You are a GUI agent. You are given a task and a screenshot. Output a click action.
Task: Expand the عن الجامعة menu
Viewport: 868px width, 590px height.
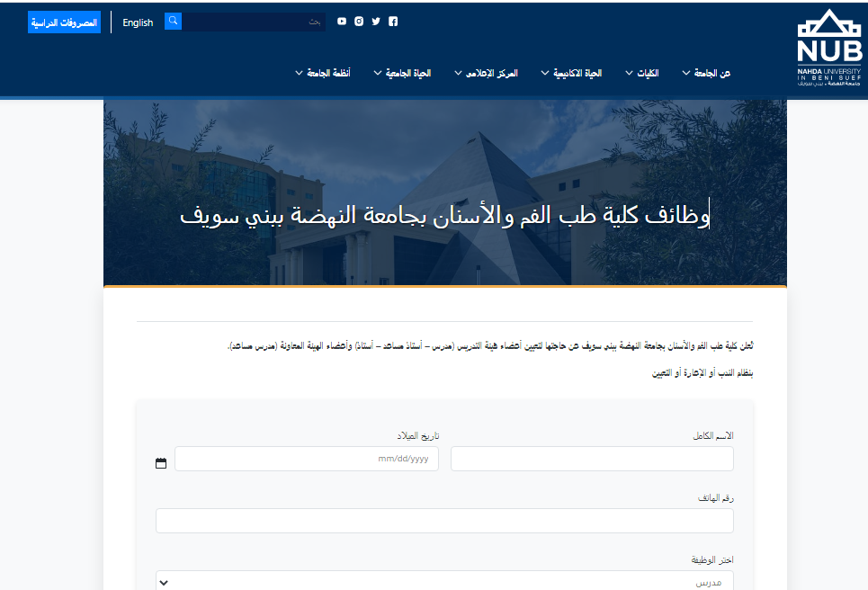pos(706,73)
